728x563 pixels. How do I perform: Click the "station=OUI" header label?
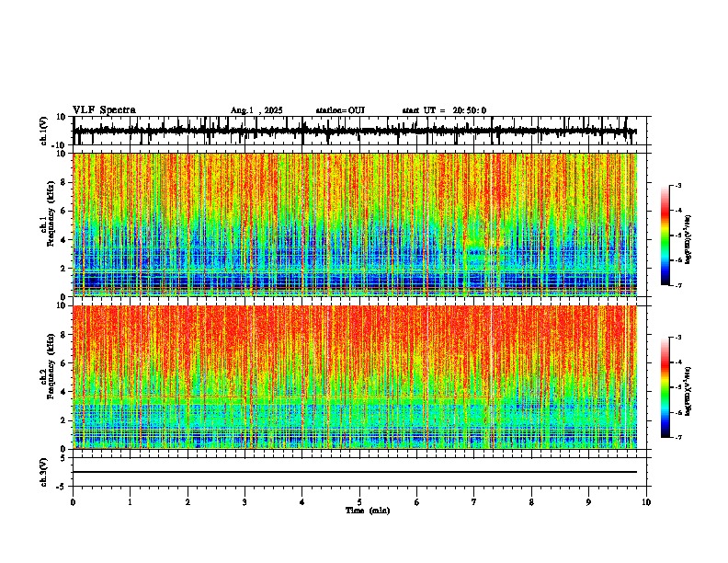click(x=340, y=110)
